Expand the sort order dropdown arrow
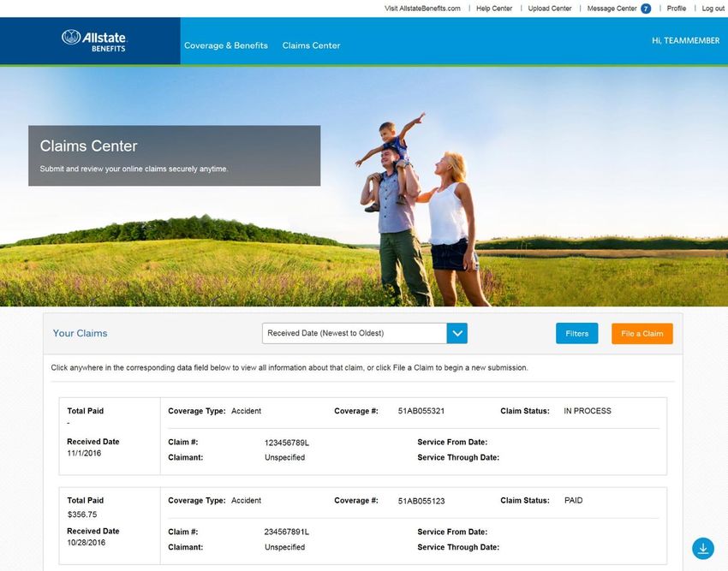 (456, 333)
